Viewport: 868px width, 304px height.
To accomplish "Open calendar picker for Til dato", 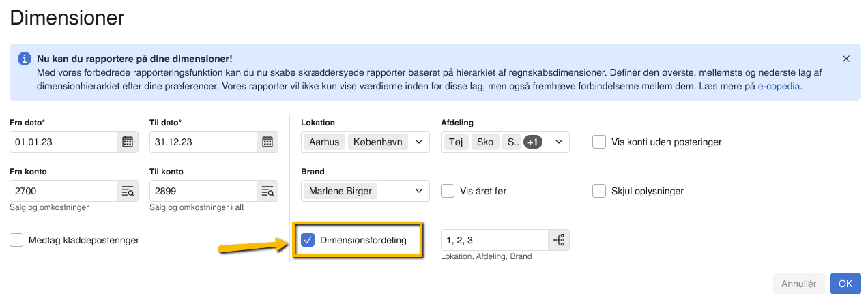I will click(x=267, y=142).
